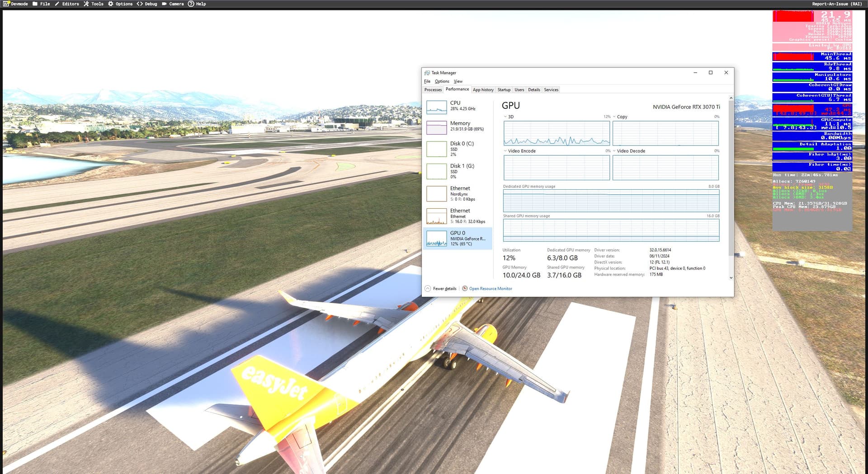Switch to the Details tab

(x=534, y=90)
